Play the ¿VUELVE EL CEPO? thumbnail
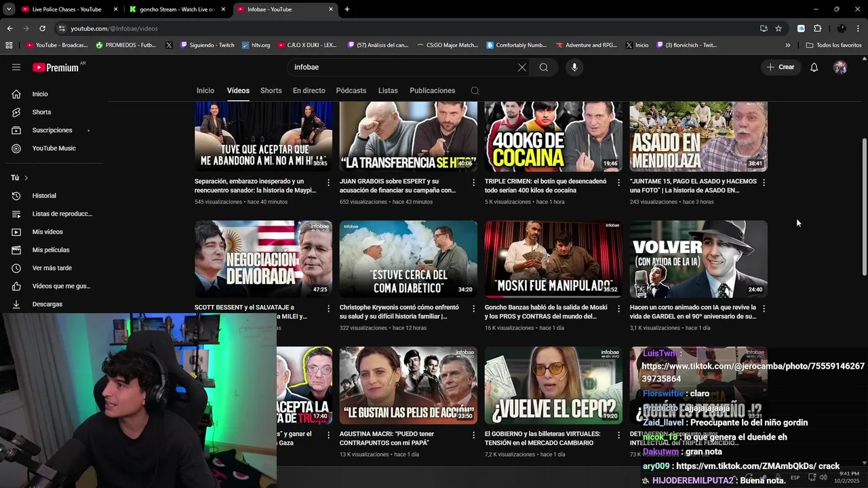The image size is (868, 488). [x=553, y=385]
